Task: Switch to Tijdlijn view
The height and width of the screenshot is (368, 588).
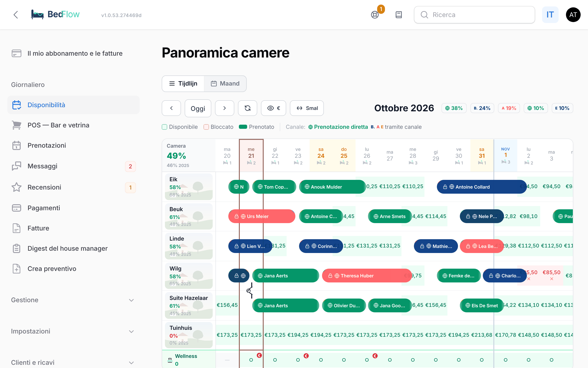Action: pyautogui.click(x=183, y=83)
